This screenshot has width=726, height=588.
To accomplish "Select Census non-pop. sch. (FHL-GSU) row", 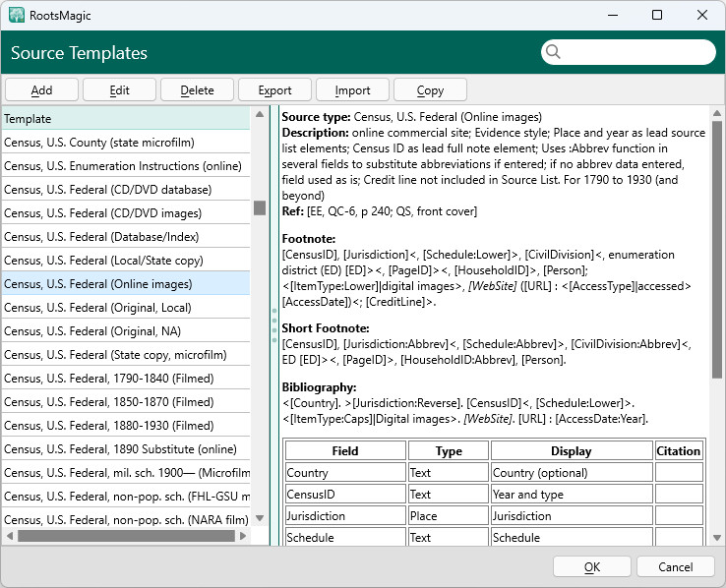I will pyautogui.click(x=126, y=496).
